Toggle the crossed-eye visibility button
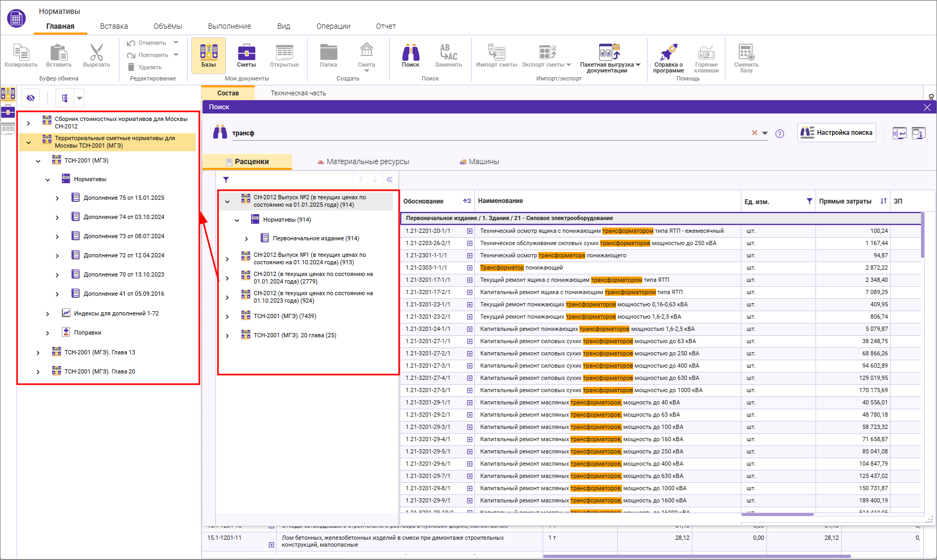Viewport: 937px width, 560px height. tap(31, 98)
